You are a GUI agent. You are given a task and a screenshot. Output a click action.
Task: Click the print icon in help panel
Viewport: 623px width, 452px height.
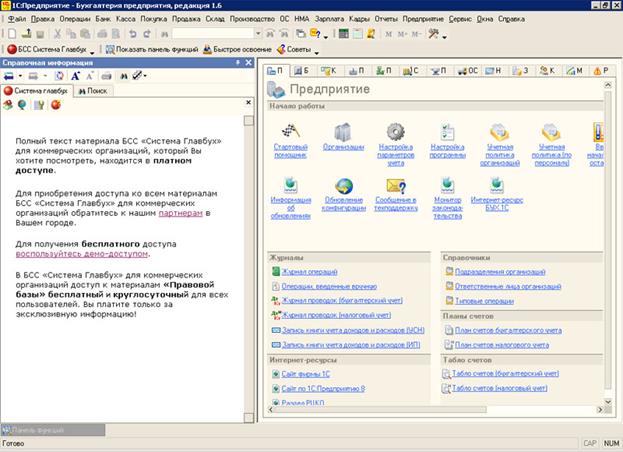pos(106,76)
